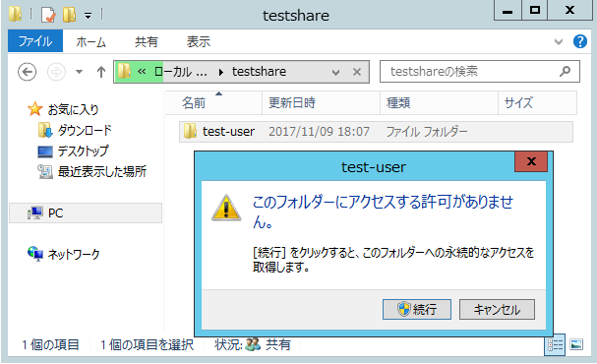
Task: Click the search magnifier icon
Action: pos(565,71)
